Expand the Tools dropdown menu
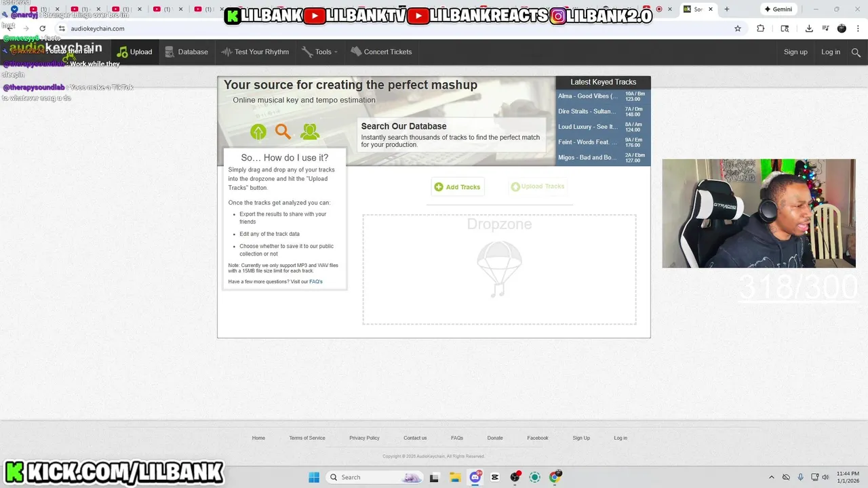 319,52
